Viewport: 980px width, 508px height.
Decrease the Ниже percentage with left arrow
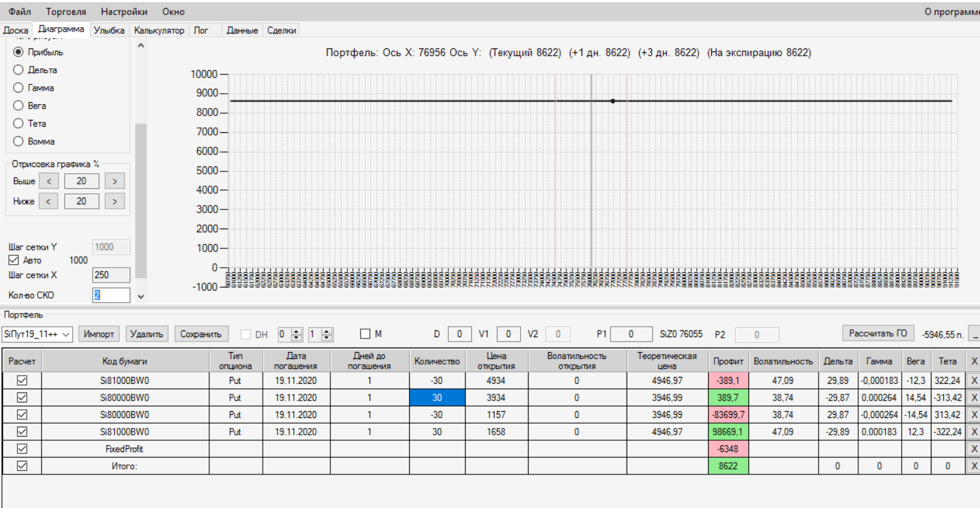49,201
